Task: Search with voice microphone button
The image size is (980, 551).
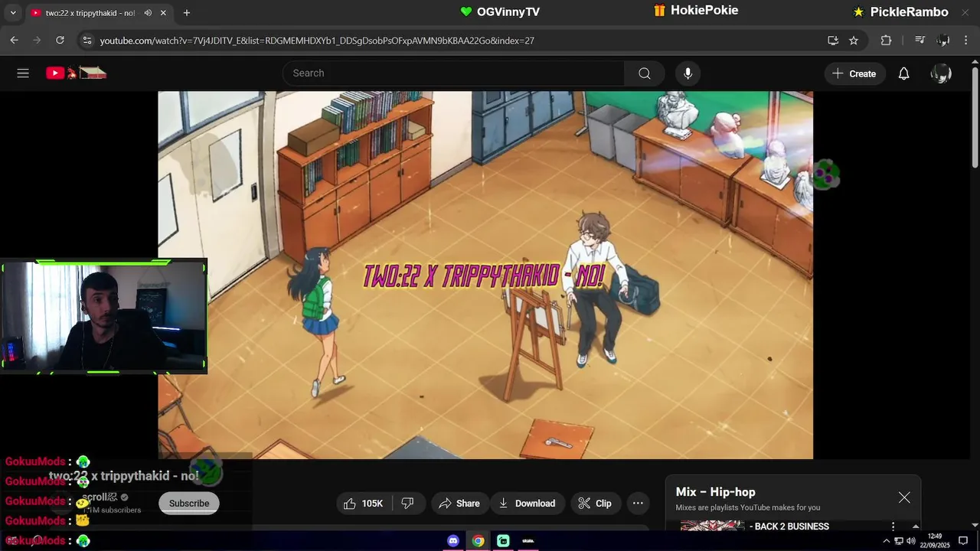Action: [x=688, y=73]
